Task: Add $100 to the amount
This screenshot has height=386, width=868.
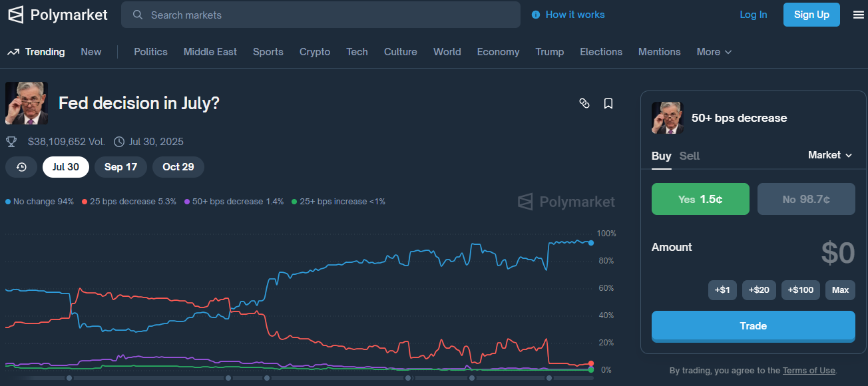Action: coord(801,290)
